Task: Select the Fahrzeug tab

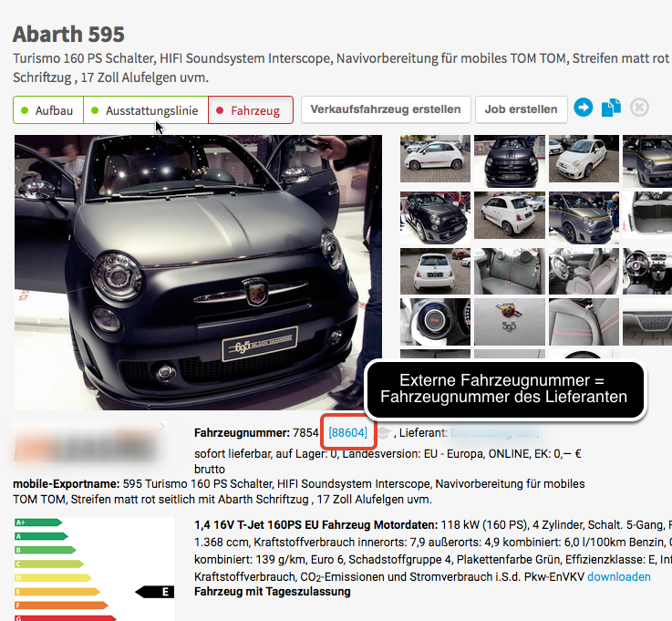Action: coord(250,110)
